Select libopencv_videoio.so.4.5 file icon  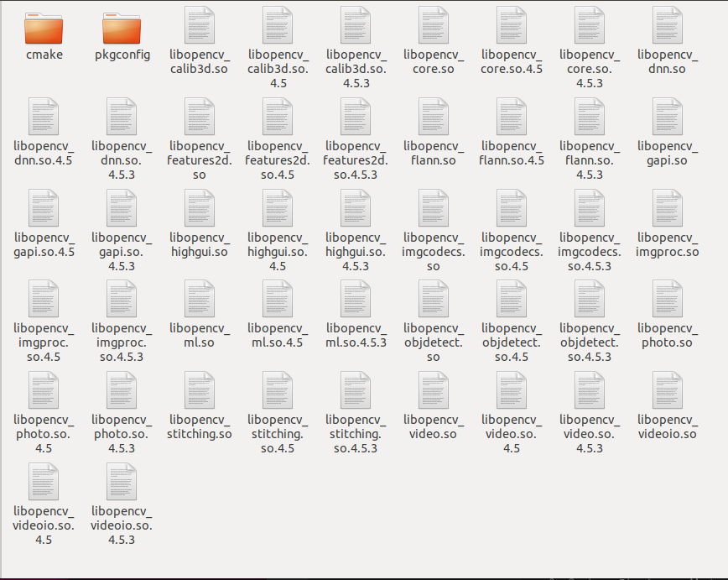[x=44, y=482]
